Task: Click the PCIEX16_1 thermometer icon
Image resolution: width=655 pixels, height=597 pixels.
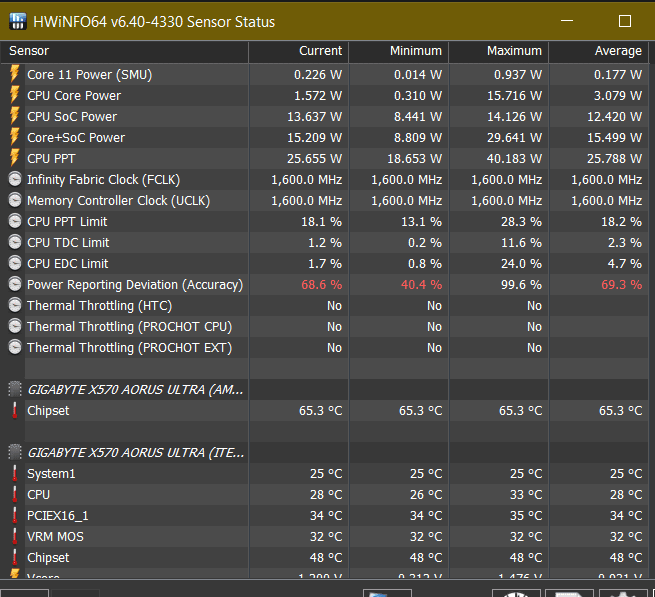Action: [15, 515]
